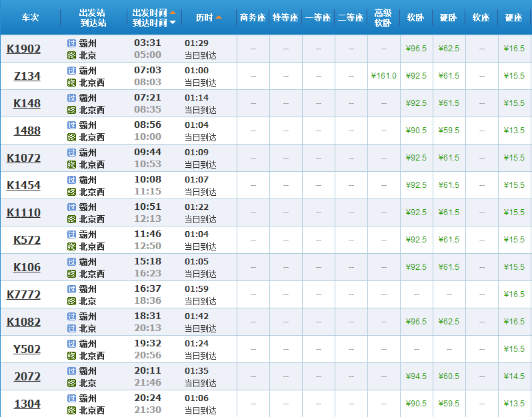Image resolution: width=532 pixels, height=417 pixels.
Task: Open train K106 link
Action: pyautogui.click(x=27, y=268)
